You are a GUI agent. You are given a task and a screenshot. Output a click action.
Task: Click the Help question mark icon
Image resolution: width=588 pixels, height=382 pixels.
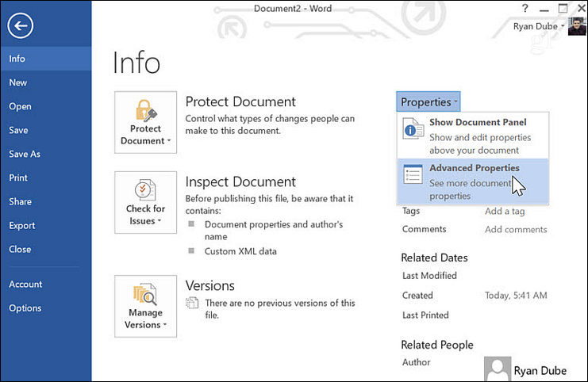525,8
